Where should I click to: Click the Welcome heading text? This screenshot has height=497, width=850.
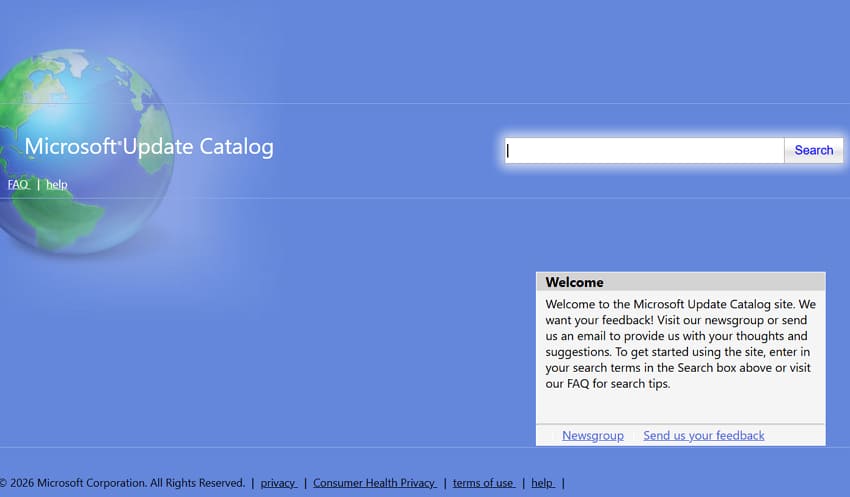[x=574, y=282]
